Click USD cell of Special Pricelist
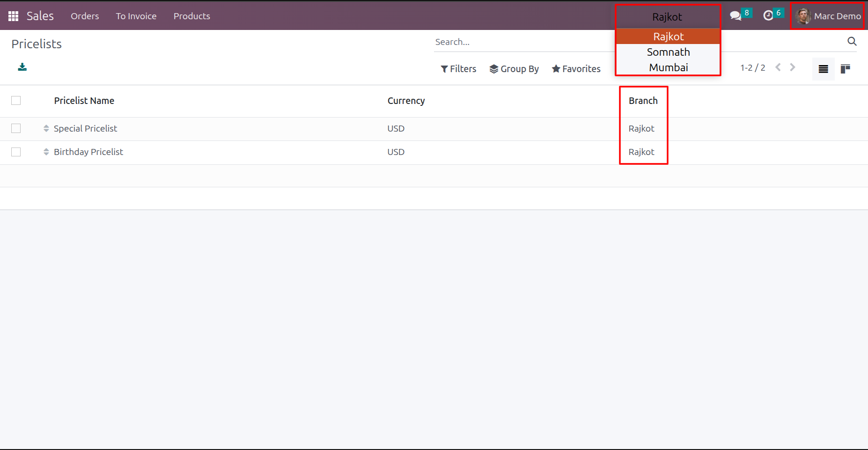This screenshot has height=450, width=868. 396,128
